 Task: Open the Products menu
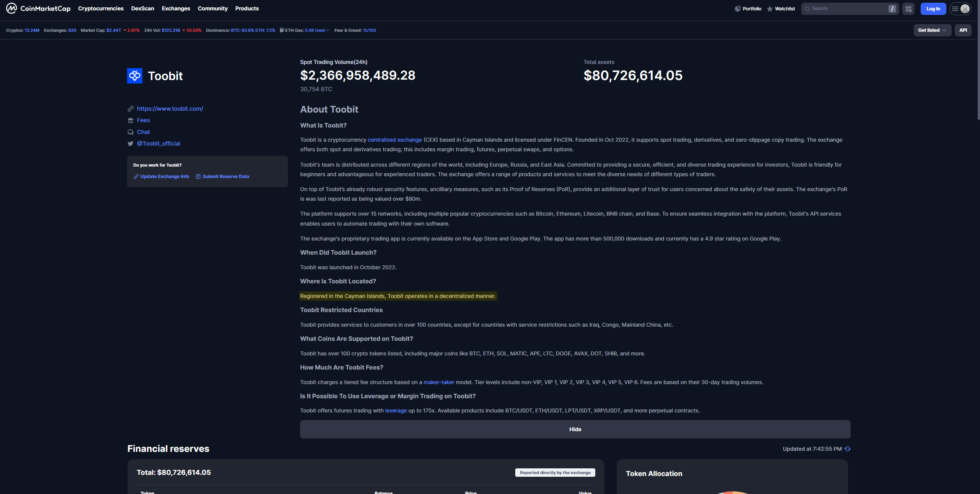pos(247,8)
